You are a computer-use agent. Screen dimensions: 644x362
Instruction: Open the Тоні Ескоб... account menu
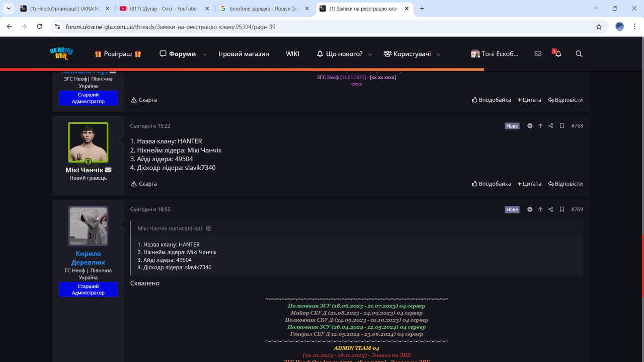coord(495,54)
